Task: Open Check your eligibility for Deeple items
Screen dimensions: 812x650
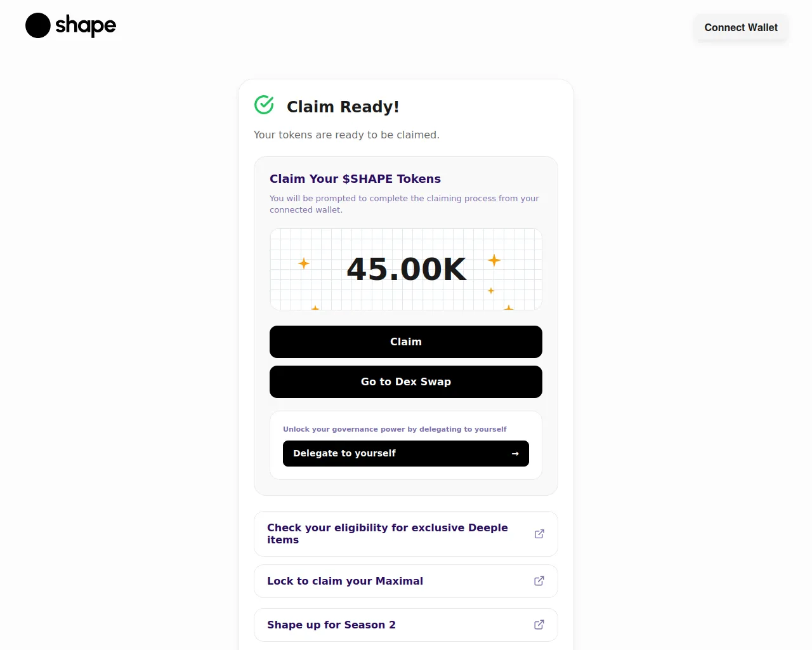Action: tap(387, 533)
